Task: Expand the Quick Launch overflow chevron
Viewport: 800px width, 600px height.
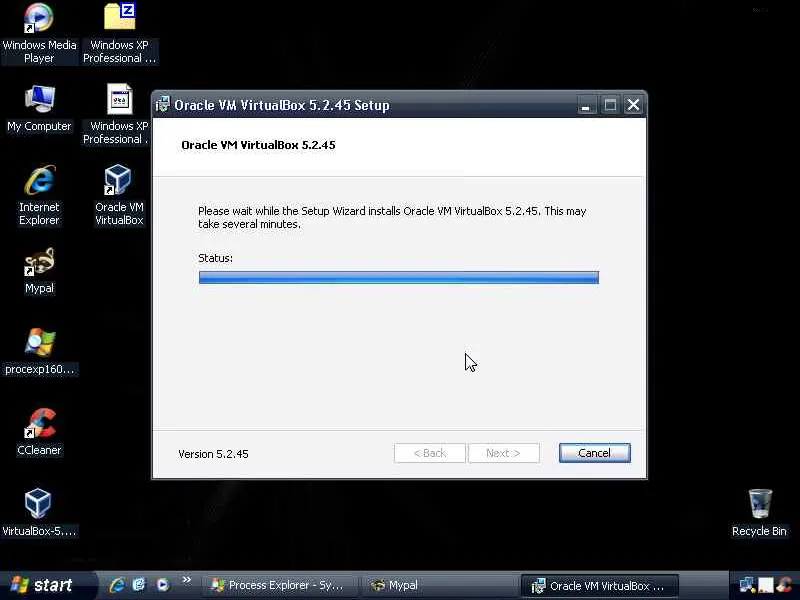Action: 186,580
